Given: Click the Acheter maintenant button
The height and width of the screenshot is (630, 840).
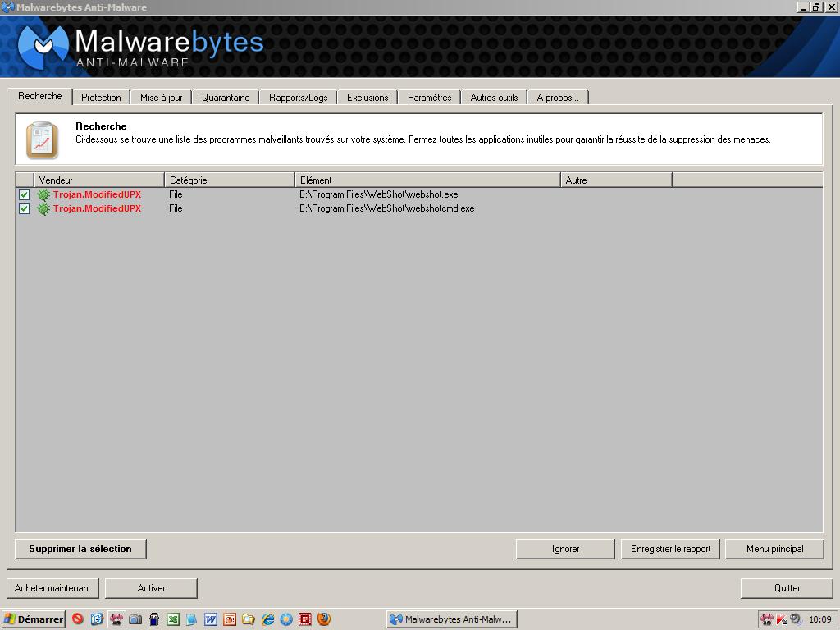Looking at the screenshot, I should tap(52, 587).
